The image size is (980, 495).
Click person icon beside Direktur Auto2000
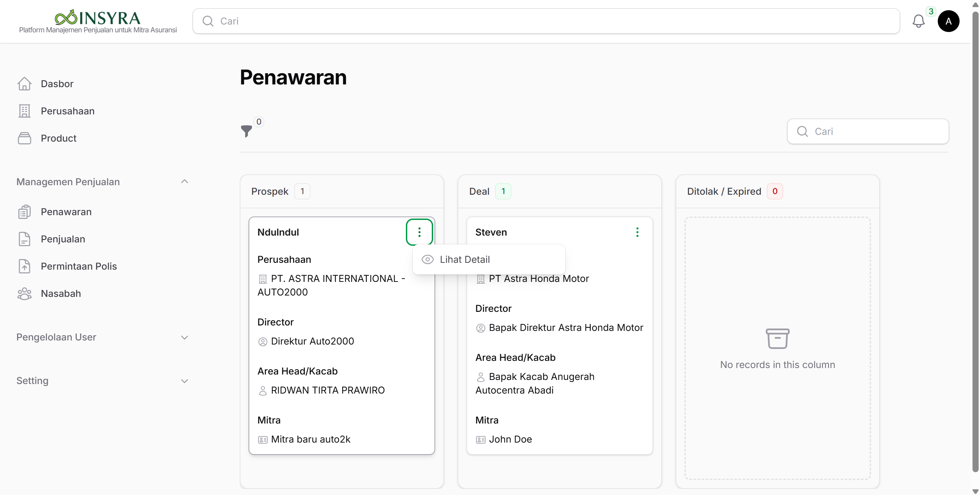[263, 342]
